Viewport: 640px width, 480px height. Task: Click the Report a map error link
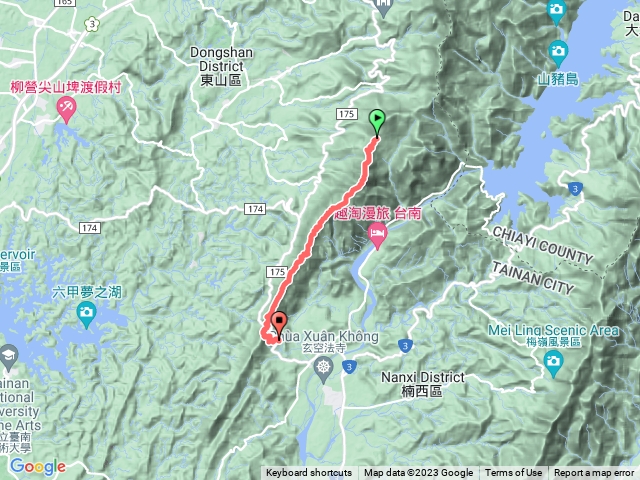click(x=594, y=473)
